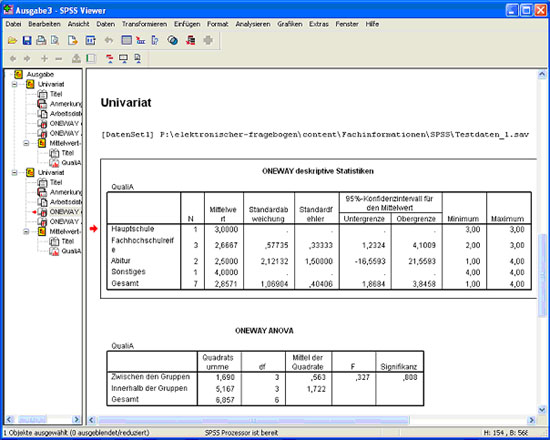Click the Innerhalb der Gruppen row label
This screenshot has width=550, height=440.
pos(149,388)
